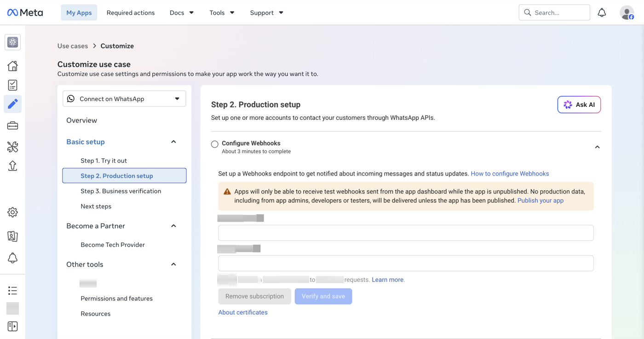Collapse the Basic setup section chevron
644x339 pixels.
coord(173,142)
